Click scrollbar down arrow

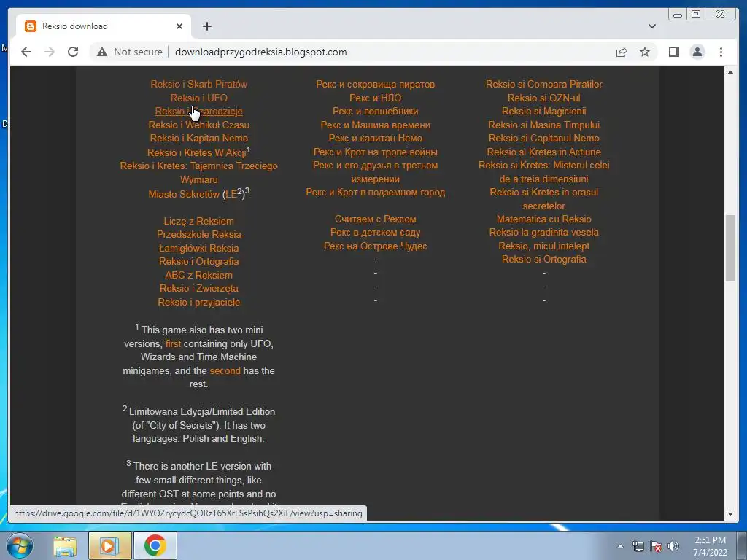coord(730,514)
